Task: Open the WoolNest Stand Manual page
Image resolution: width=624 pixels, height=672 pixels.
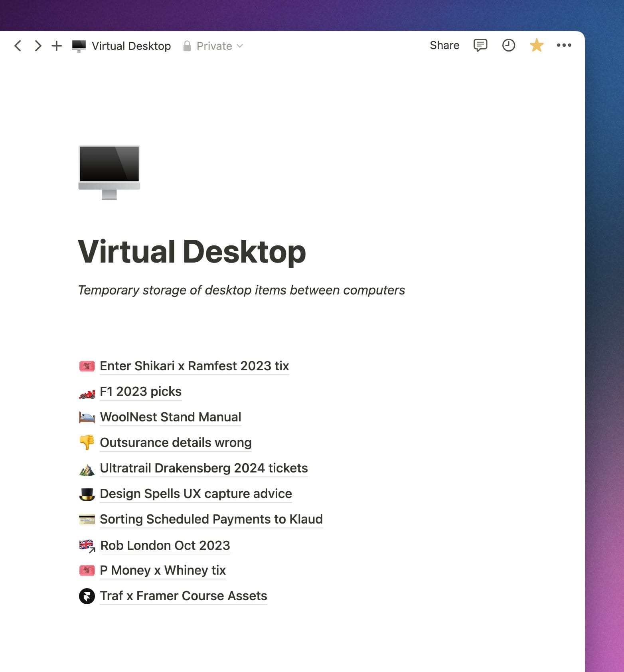Action: tap(170, 417)
